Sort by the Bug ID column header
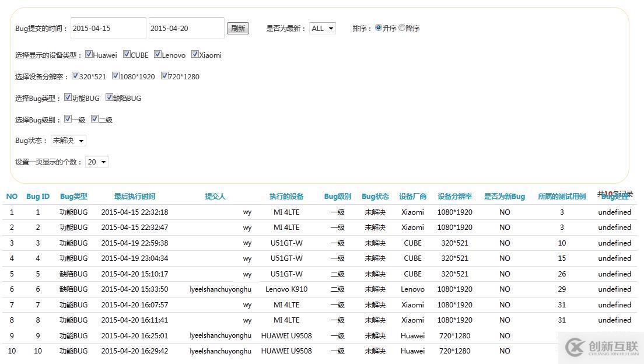 (x=37, y=196)
